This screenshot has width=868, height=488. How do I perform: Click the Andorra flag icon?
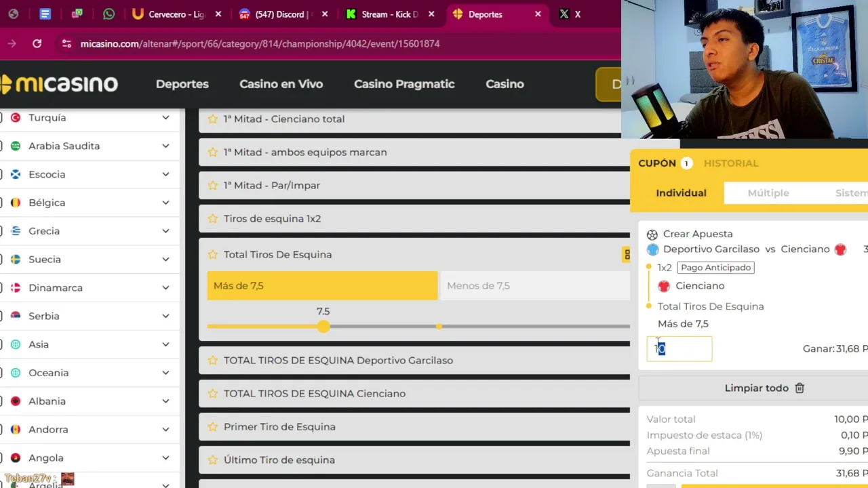[16, 430]
